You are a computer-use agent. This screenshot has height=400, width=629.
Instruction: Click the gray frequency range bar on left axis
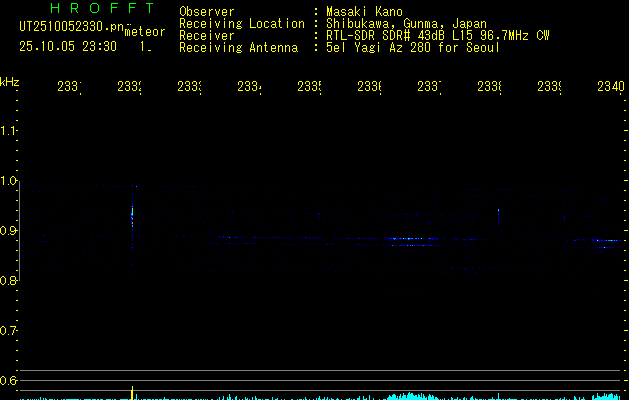(20, 233)
